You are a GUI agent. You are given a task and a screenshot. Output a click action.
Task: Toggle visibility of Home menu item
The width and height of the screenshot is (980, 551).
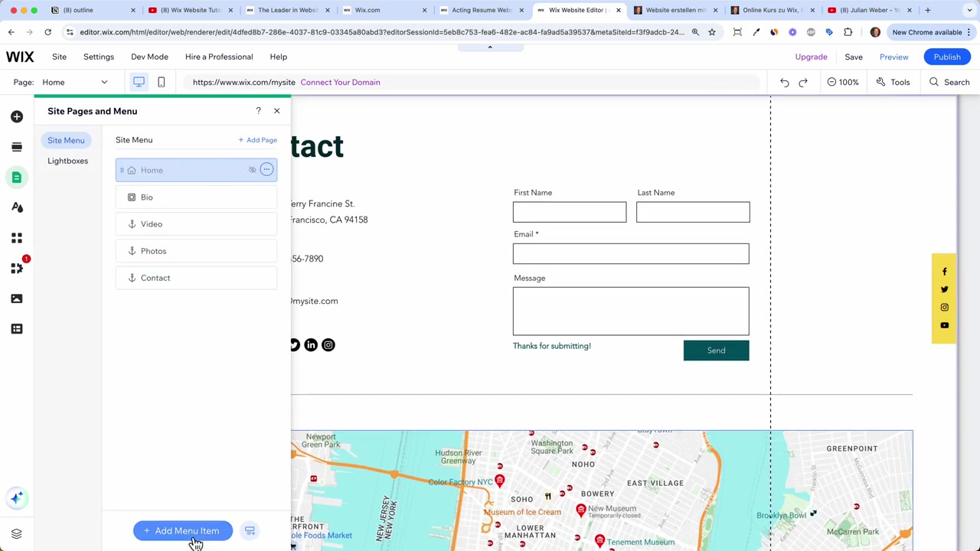252,170
